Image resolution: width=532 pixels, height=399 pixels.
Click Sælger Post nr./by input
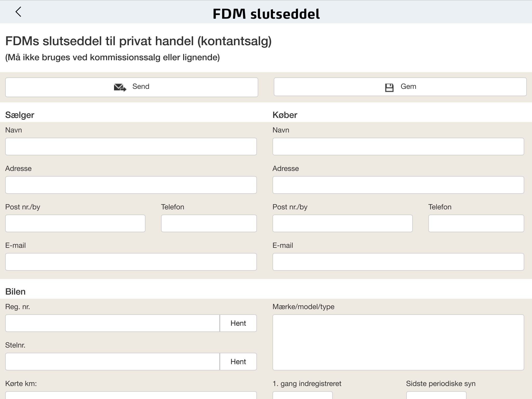(x=75, y=223)
